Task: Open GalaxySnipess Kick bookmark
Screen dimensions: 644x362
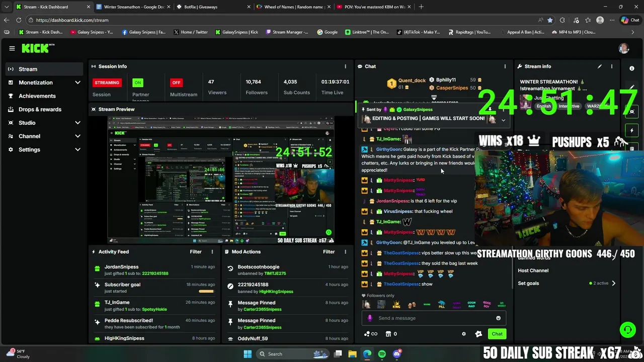Action: pos(236,32)
